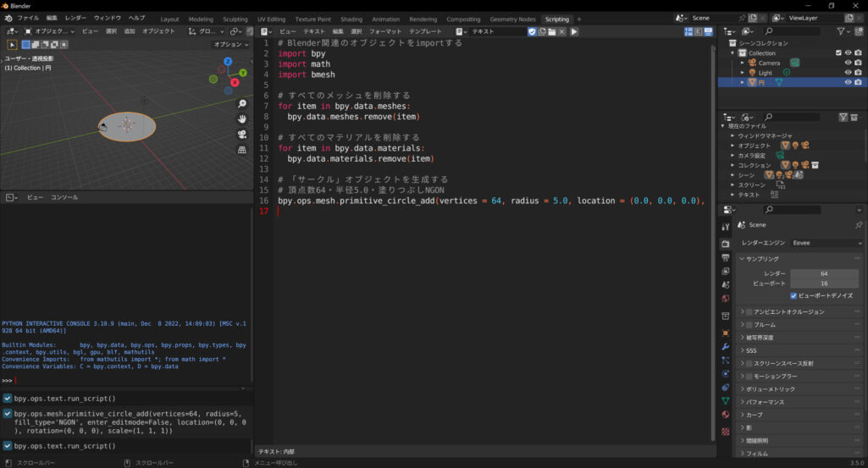Set ビューポート samples field 16
This screenshot has width=868, height=468.
point(825,284)
